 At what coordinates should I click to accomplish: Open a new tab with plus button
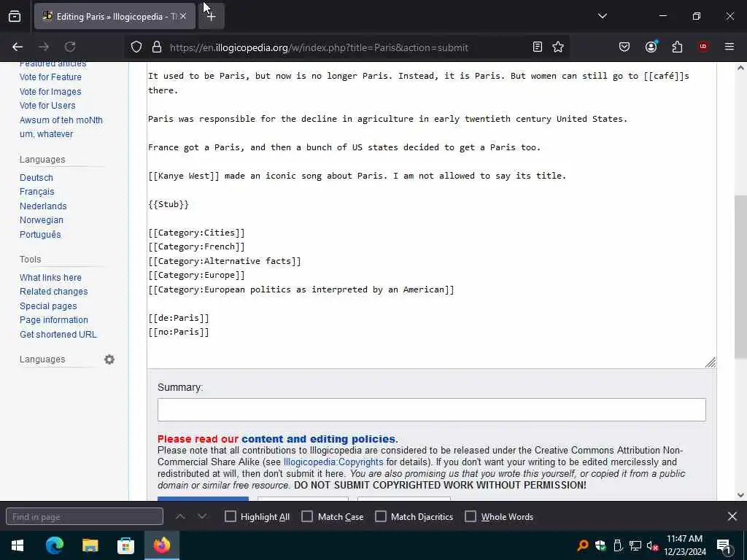(x=211, y=16)
